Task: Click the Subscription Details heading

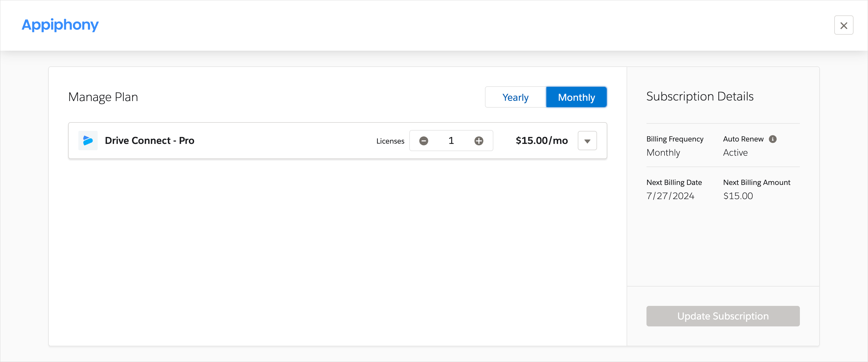Action: tap(700, 96)
